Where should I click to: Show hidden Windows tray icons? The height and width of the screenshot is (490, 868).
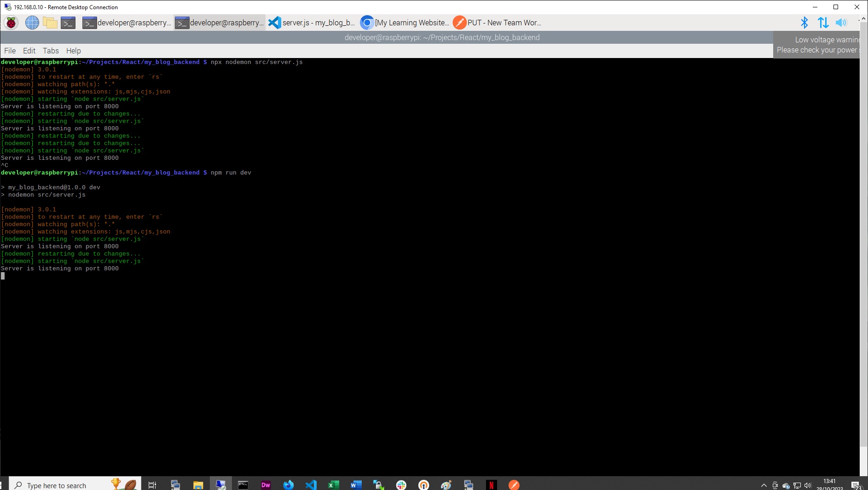(x=764, y=485)
